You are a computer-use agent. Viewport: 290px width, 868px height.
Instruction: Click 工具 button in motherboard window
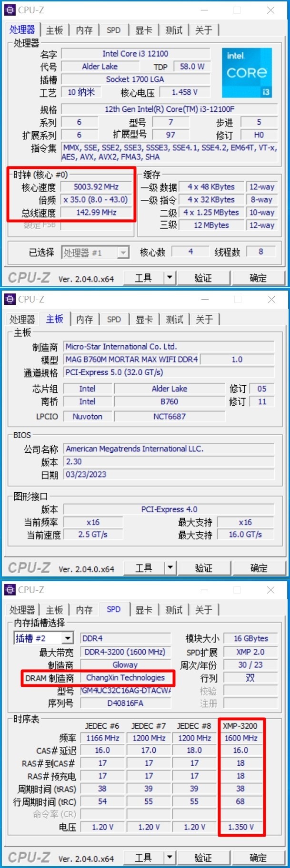tap(144, 568)
